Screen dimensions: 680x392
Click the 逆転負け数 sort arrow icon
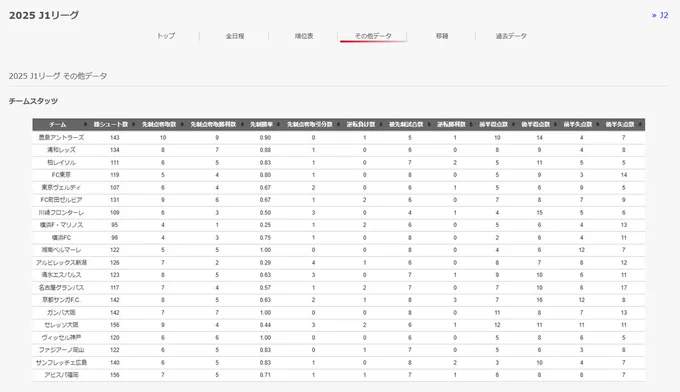381,124
